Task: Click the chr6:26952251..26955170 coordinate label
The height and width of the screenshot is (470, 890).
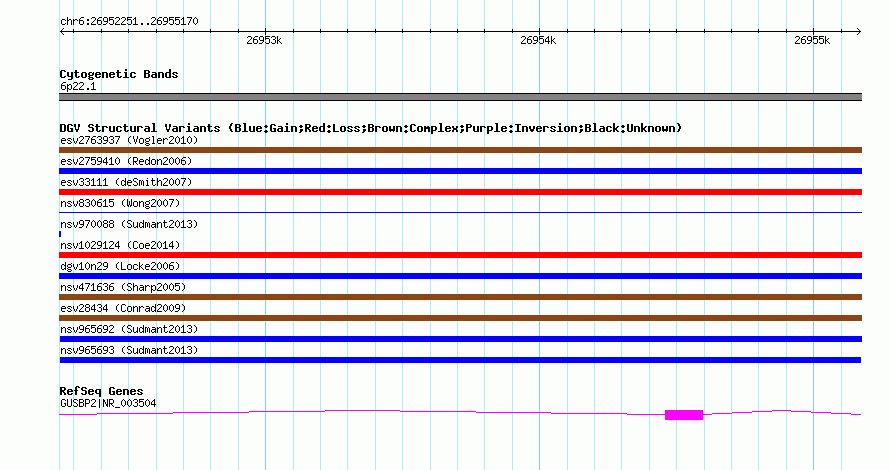Action: click(x=129, y=22)
